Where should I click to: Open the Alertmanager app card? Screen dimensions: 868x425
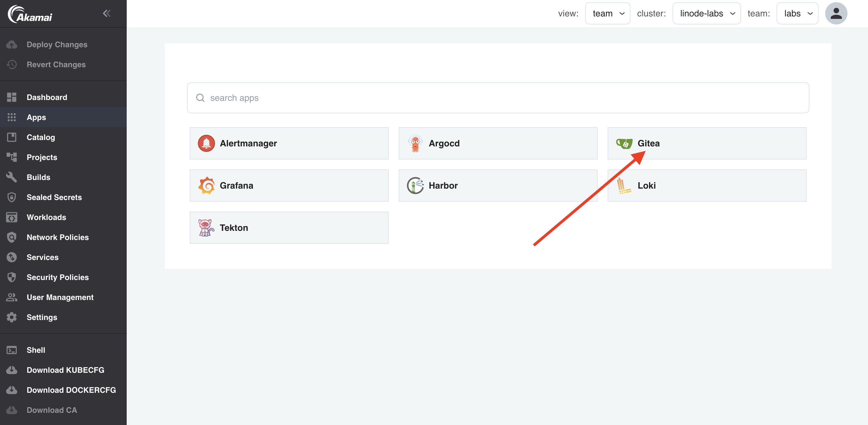[x=289, y=143]
